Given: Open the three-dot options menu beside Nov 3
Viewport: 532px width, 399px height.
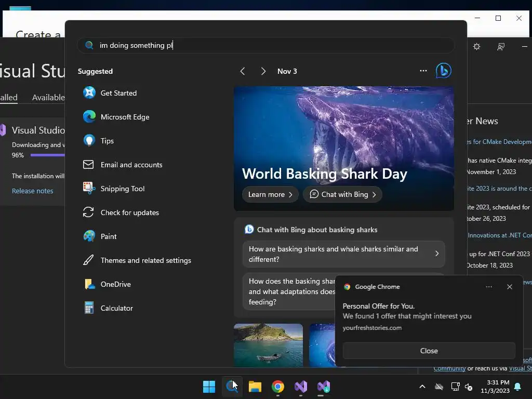Looking at the screenshot, I should click(x=423, y=71).
